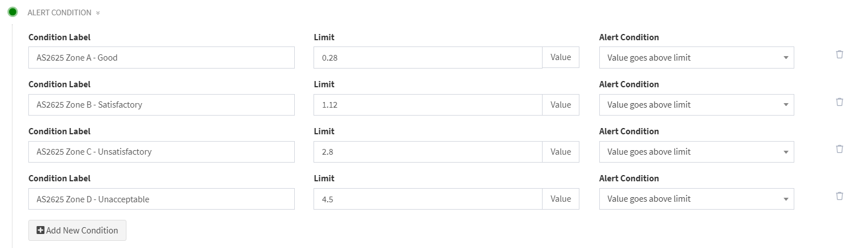This screenshot has height=251, width=868.
Task: Delete the Zone B - Satisfactory condition
Action: [x=840, y=101]
